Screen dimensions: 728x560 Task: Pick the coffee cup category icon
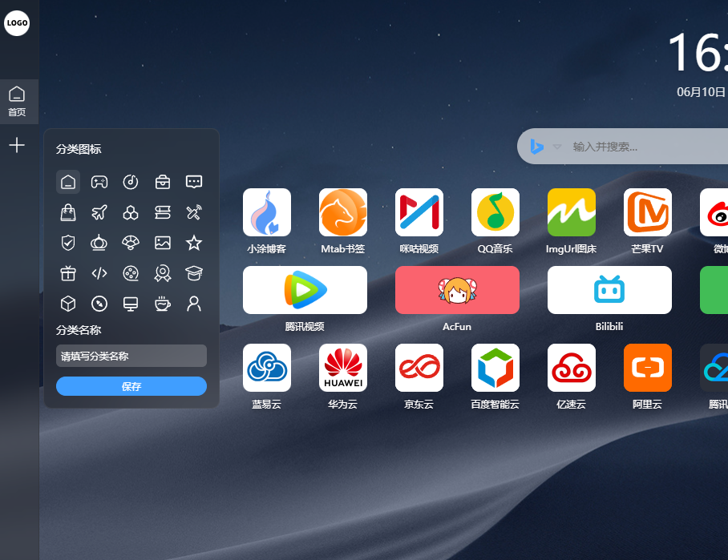point(163,304)
